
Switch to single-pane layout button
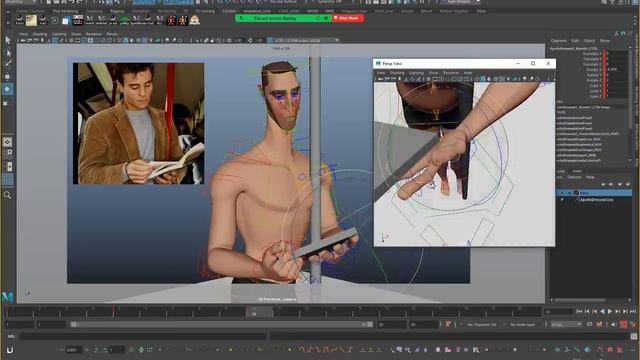(x=8, y=142)
